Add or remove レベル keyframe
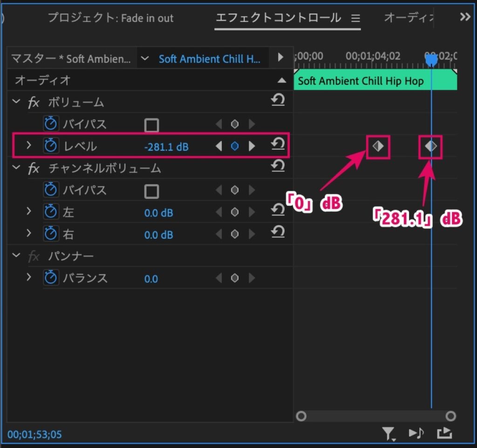The height and width of the screenshot is (448, 477). [235, 146]
